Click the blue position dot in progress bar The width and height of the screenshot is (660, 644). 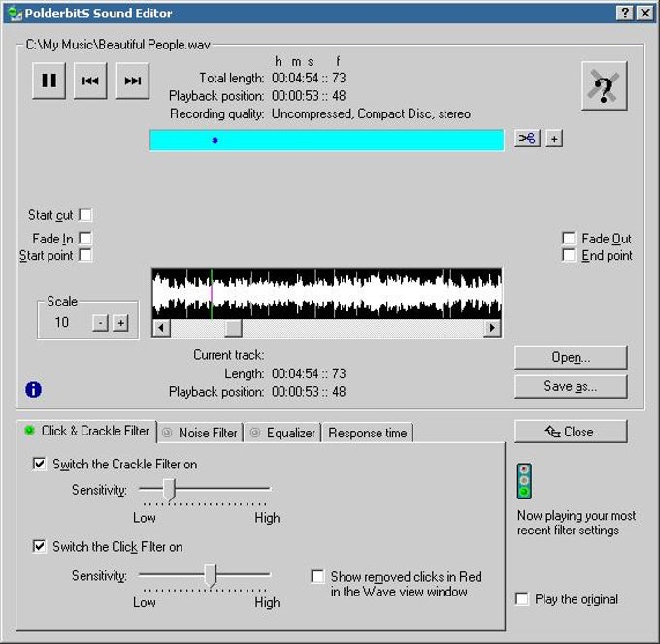pos(214,140)
